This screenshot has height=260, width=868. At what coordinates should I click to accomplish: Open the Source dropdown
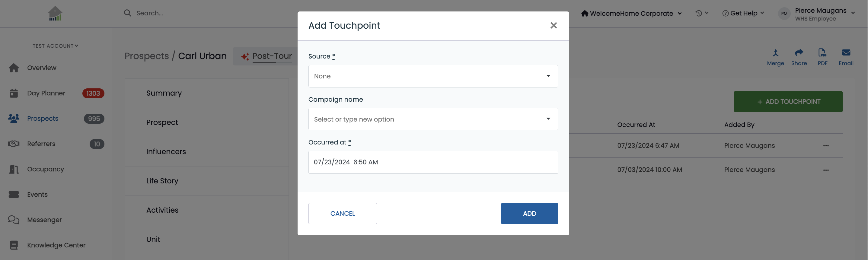tap(433, 76)
